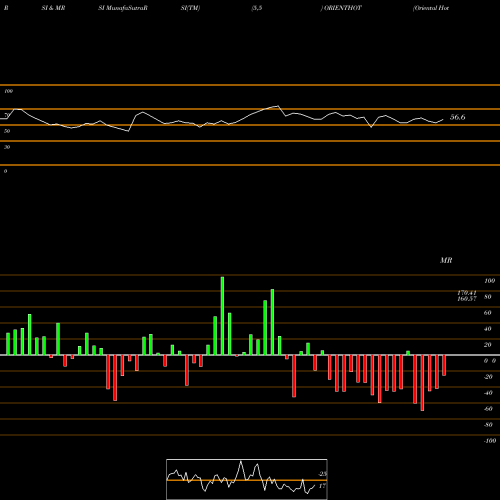Click the 56.6 RSI value label
The width and height of the screenshot is (500, 500).
tap(457, 117)
